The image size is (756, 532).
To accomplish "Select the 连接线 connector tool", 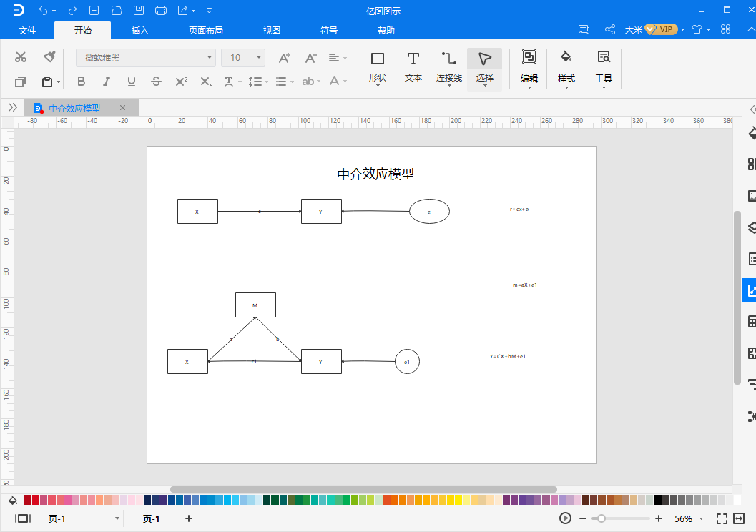I will 449,69.
